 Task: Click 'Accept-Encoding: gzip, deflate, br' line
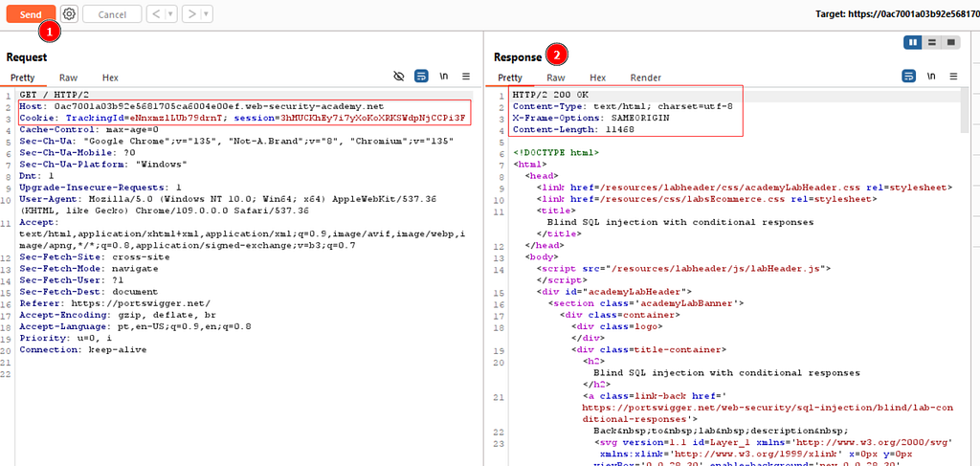[118, 314]
